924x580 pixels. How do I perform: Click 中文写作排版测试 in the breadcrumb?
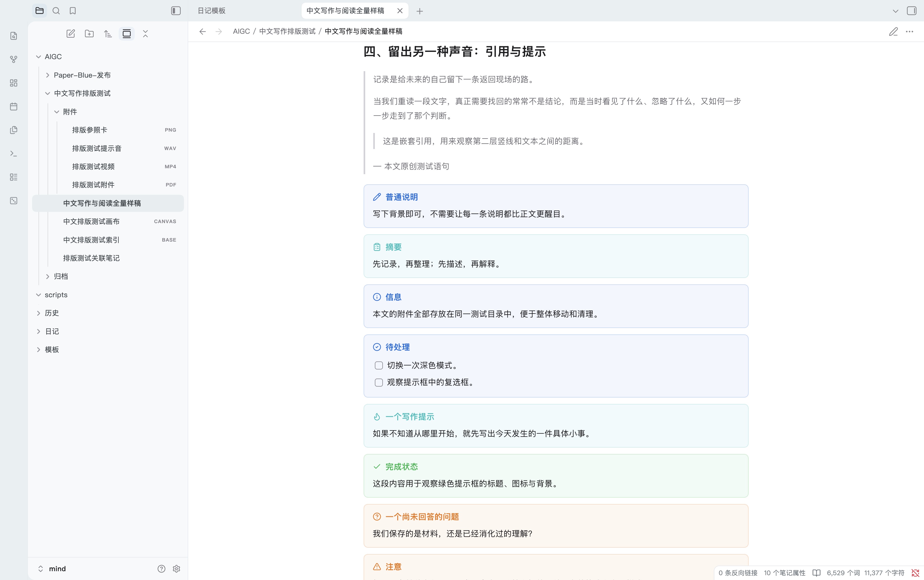[287, 32]
